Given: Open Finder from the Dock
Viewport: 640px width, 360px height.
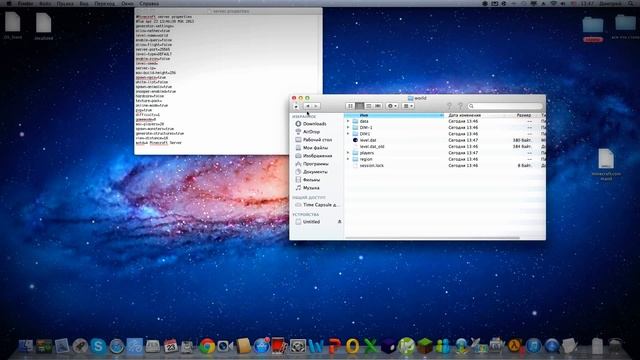Looking at the screenshot, I should pyautogui.click(x=26, y=346).
